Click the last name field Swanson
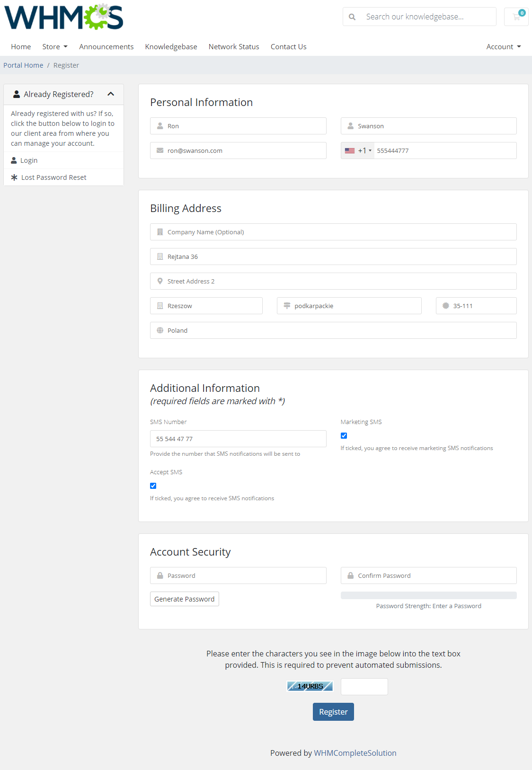532x770 pixels. tap(429, 126)
